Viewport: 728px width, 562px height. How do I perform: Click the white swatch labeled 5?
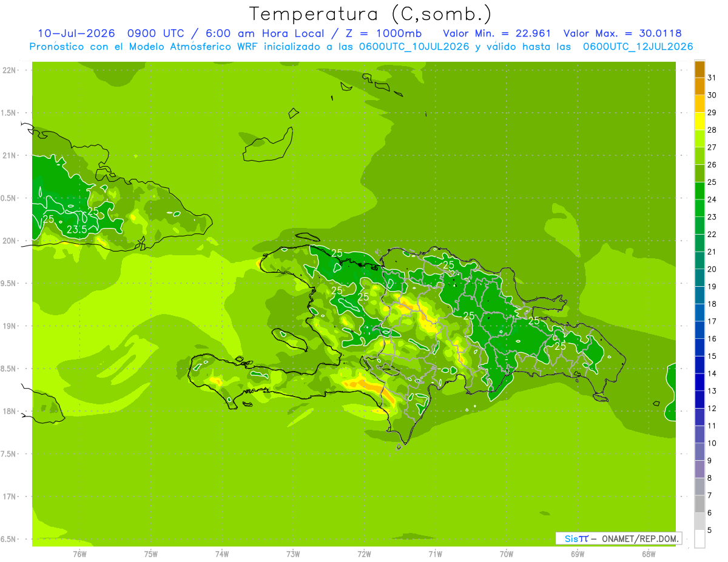699,539
